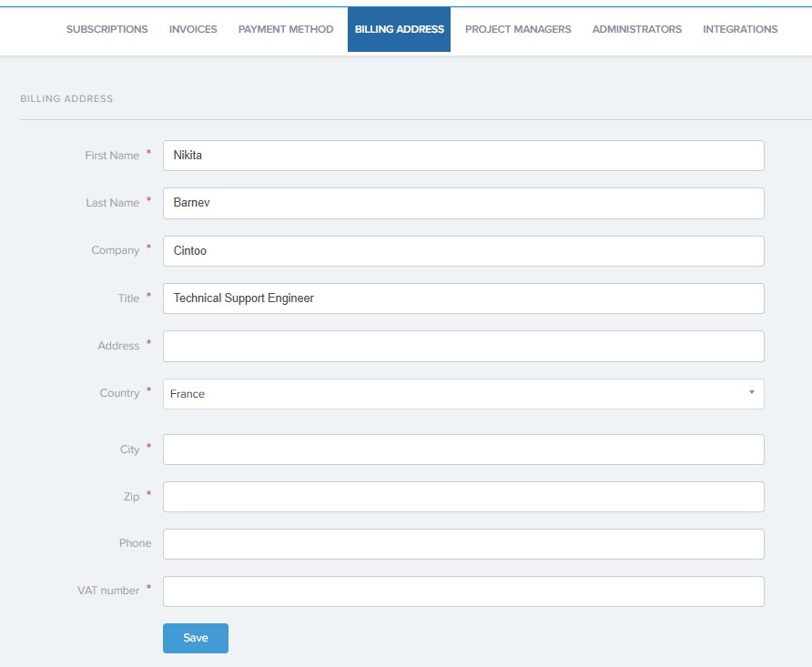Click the City label text

pos(129,450)
